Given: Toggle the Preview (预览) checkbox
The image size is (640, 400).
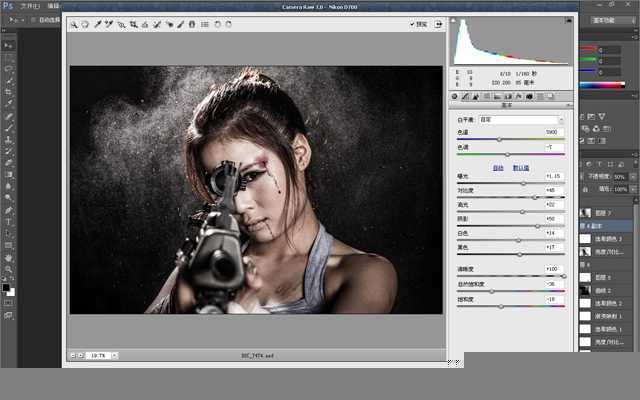Looking at the screenshot, I should tap(412, 24).
